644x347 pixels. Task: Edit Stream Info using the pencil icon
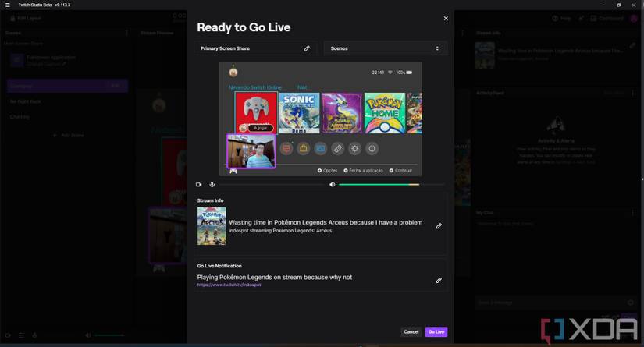(x=439, y=226)
